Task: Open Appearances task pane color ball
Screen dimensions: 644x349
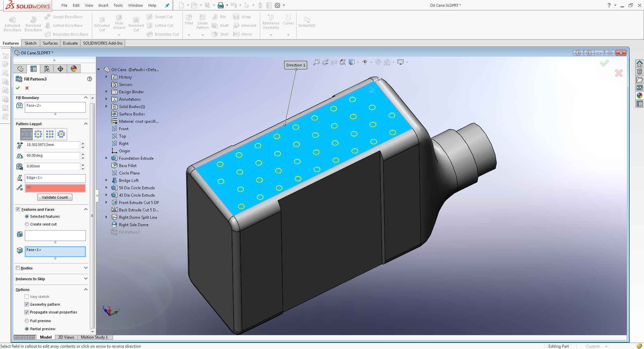Action: coord(640,96)
